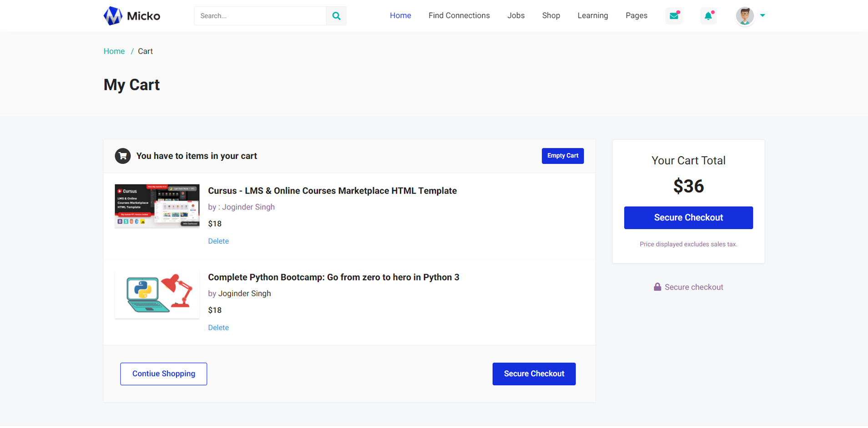
Task: Click the search magnifier button
Action: [x=336, y=16]
